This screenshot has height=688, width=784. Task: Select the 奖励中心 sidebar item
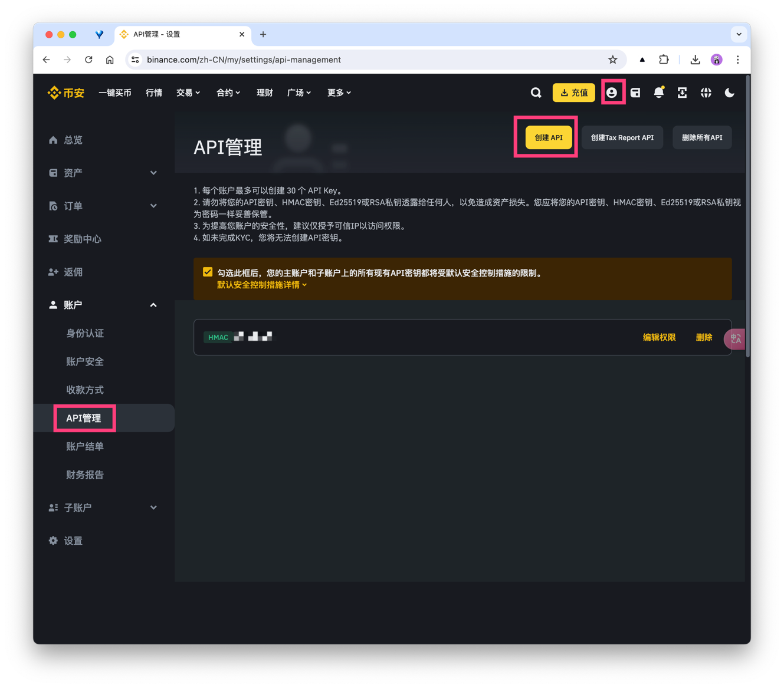tap(81, 239)
